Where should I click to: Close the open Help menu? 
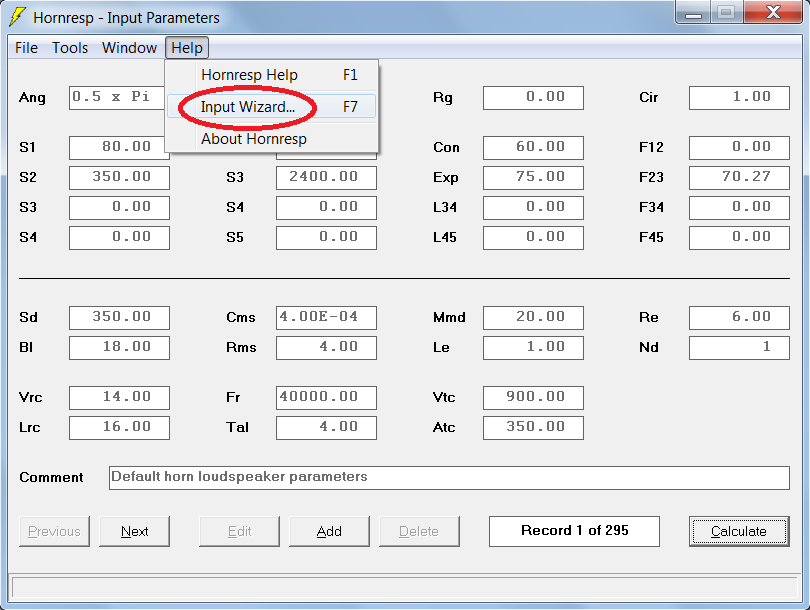coord(187,48)
